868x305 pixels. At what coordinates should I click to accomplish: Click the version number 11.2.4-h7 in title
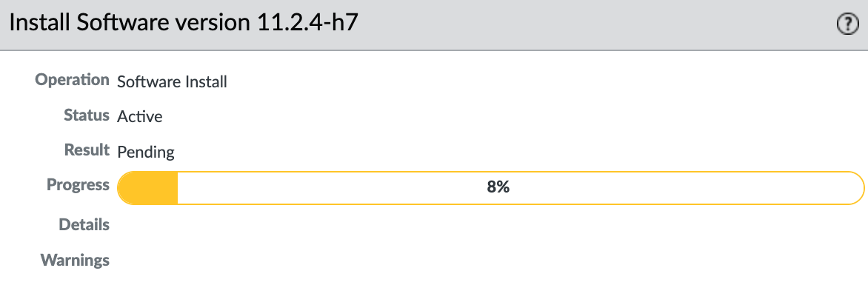pyautogui.click(x=304, y=23)
